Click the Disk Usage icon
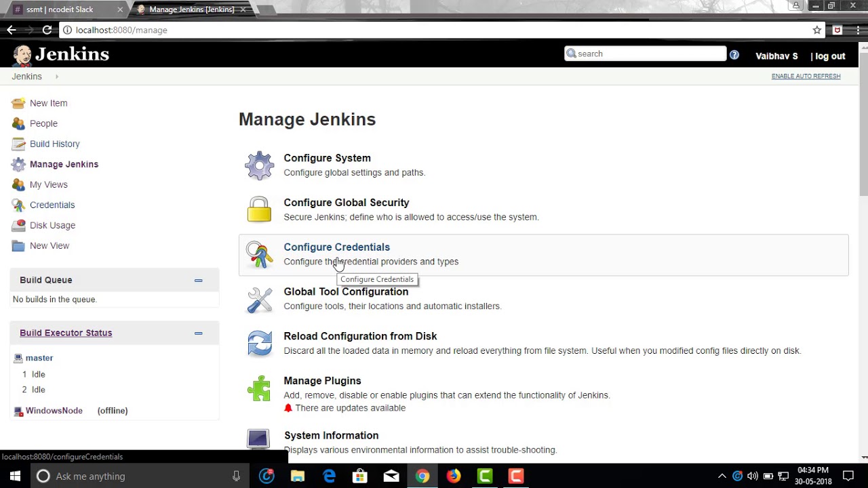Screen dimensions: 868x488 tap(18, 225)
